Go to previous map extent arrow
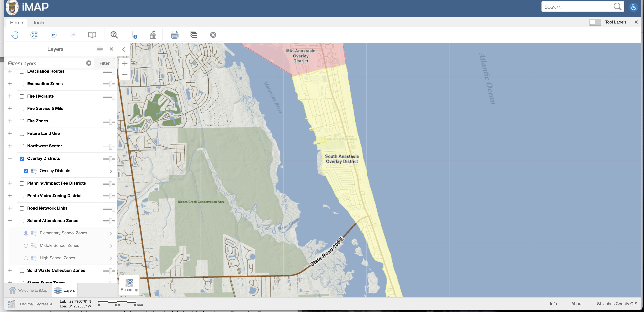The image size is (644, 312). [x=53, y=35]
